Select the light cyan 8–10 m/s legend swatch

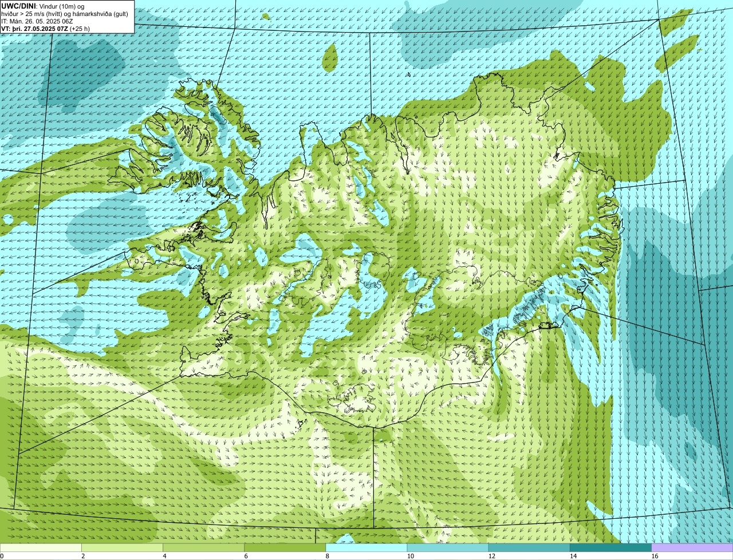[x=366, y=547]
